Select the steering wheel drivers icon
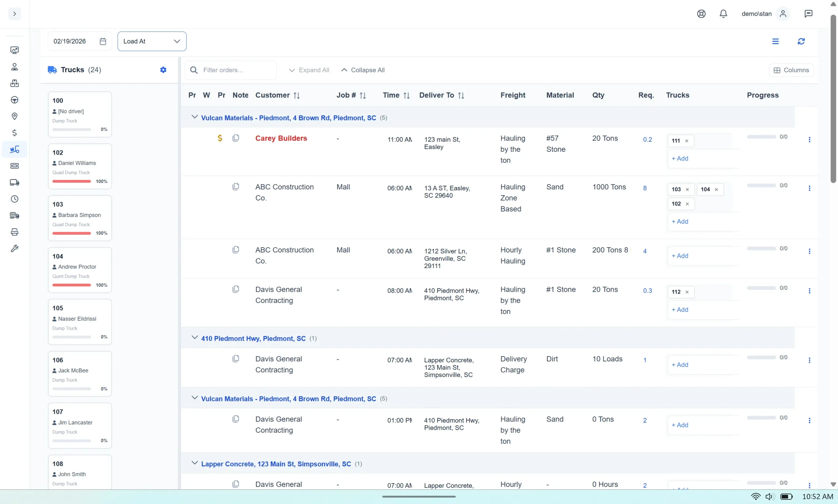This screenshot has width=838, height=504. (x=14, y=99)
